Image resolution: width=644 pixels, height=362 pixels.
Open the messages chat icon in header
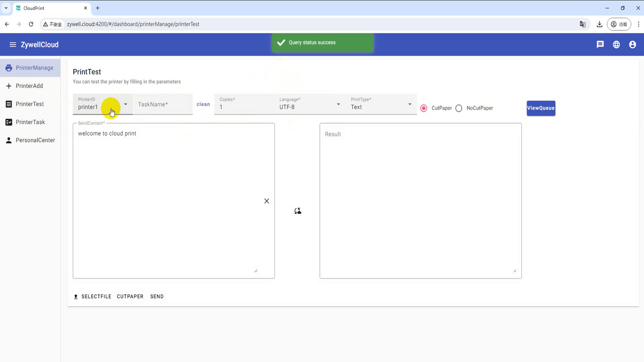pyautogui.click(x=600, y=44)
